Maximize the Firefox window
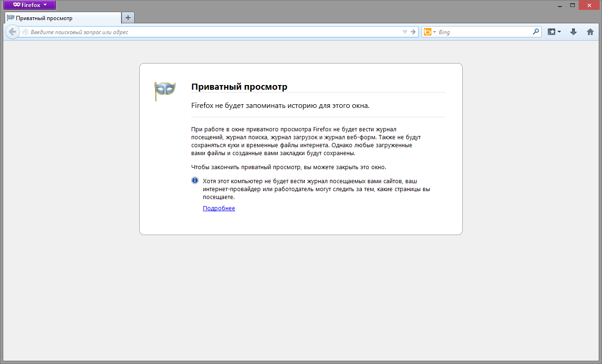The height and width of the screenshot is (364, 602). click(572, 5)
